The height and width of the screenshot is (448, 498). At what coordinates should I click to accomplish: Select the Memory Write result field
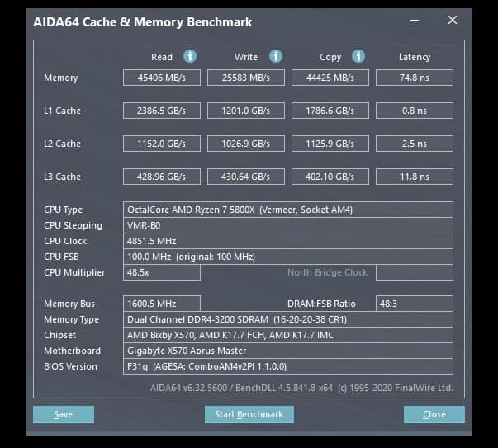point(246,78)
